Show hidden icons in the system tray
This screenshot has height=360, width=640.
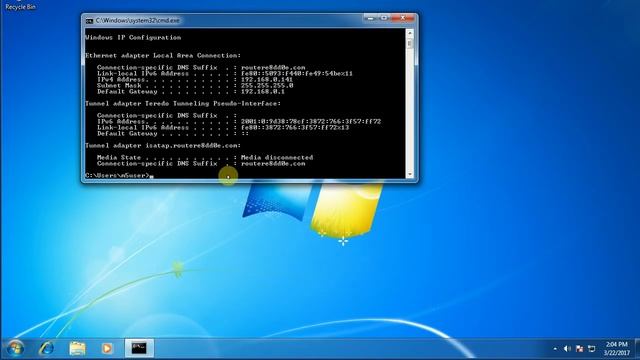click(555, 349)
